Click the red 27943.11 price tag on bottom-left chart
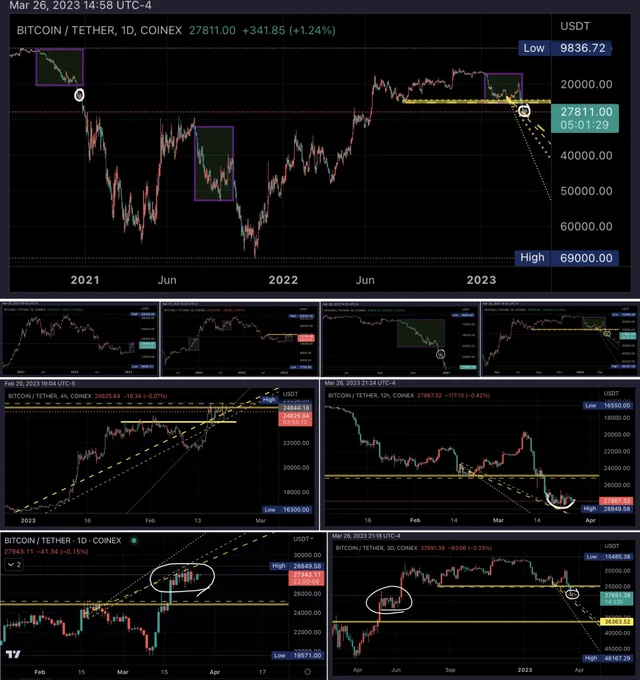Image resolution: width=640 pixels, height=680 pixels. 306,578
